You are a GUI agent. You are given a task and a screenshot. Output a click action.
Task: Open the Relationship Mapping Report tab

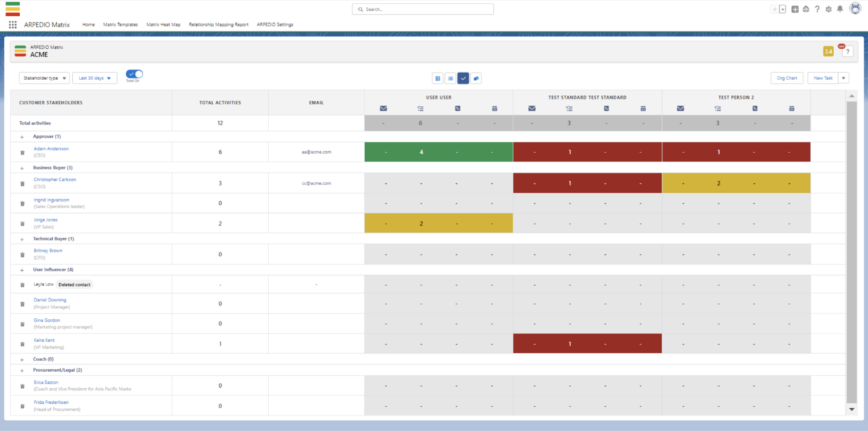(x=218, y=24)
